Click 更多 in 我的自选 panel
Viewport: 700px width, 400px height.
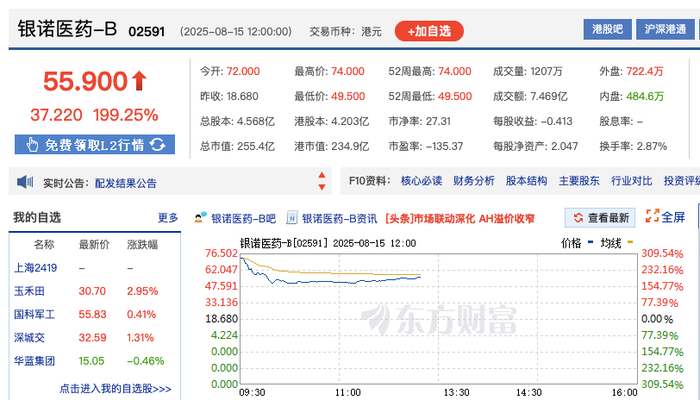[x=168, y=217]
